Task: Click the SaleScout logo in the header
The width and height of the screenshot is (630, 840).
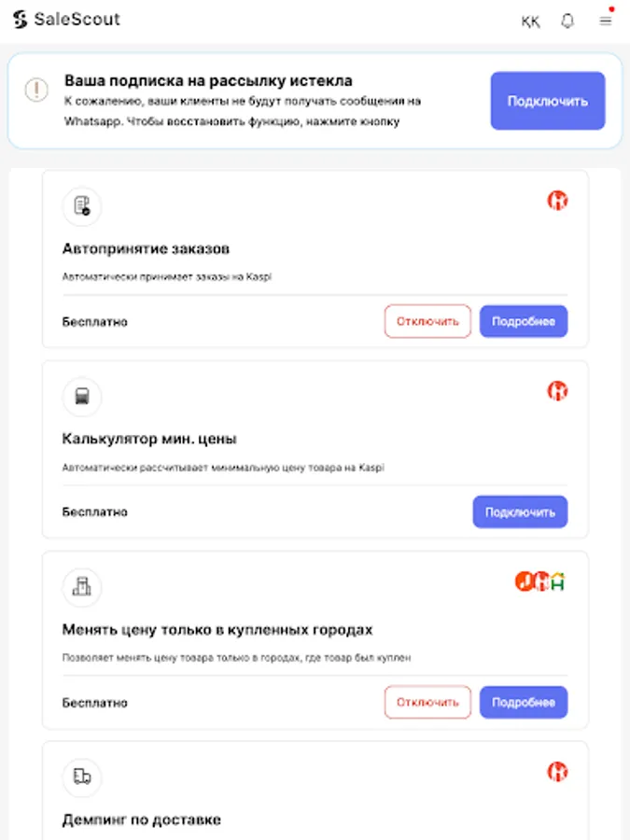Action: point(65,19)
